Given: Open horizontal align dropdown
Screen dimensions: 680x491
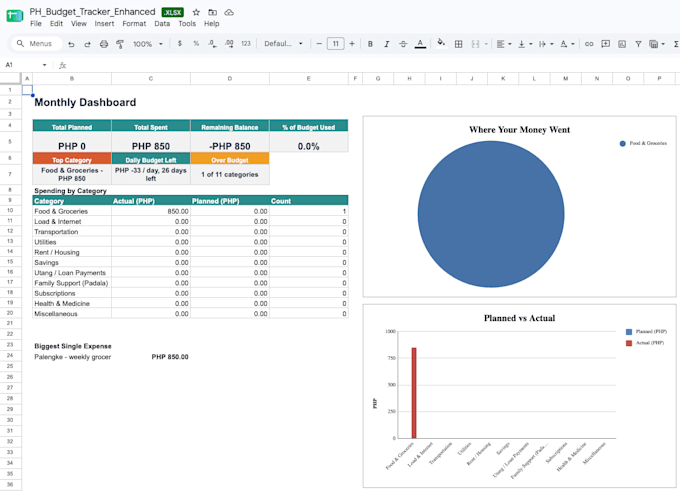Looking at the screenshot, I should point(503,44).
